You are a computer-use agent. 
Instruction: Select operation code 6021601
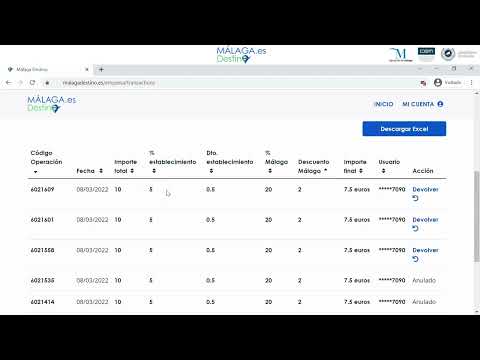point(42,220)
